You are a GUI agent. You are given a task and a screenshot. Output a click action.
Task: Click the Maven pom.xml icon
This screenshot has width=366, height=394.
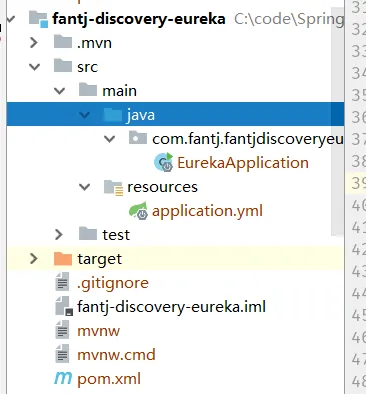(x=63, y=378)
